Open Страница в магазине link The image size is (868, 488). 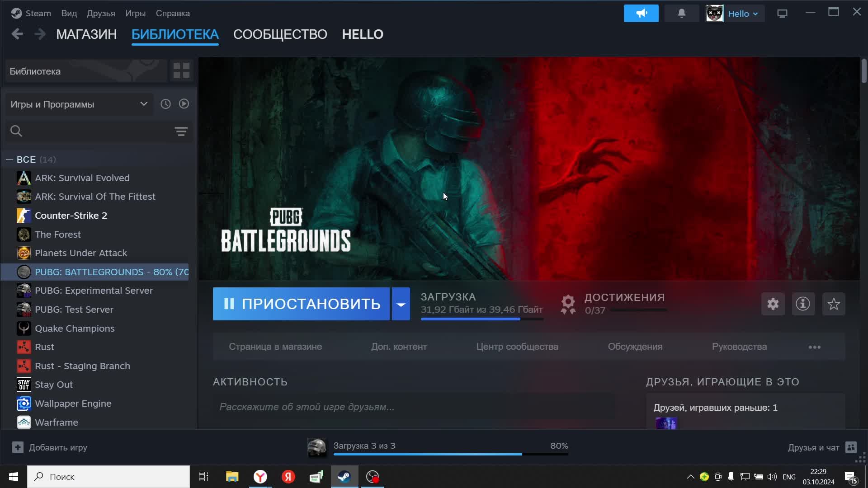pyautogui.click(x=275, y=347)
